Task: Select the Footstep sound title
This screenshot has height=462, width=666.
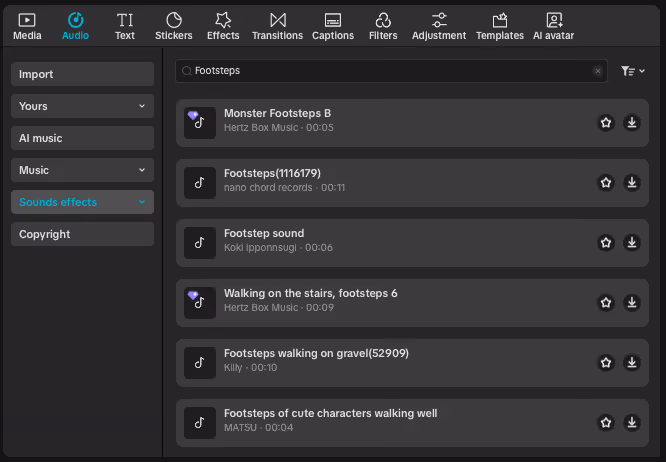Action: click(x=264, y=233)
